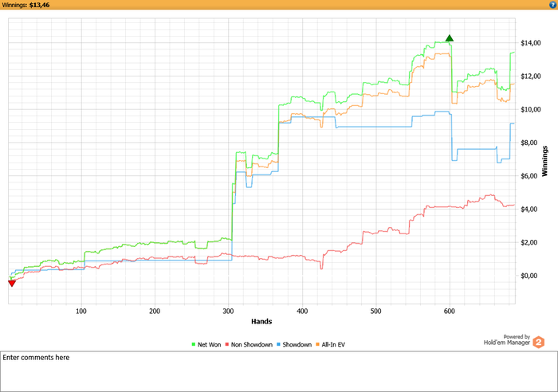Click into the Enter comments here box
Image resolution: width=558 pixels, height=392 pixels.
click(279, 372)
